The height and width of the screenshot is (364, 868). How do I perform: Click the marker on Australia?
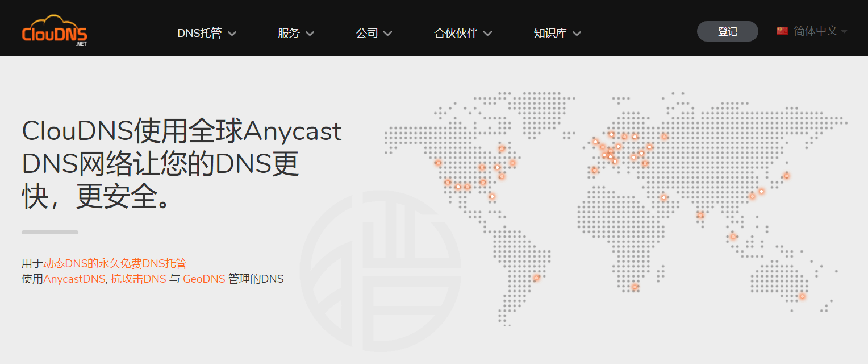[803, 296]
